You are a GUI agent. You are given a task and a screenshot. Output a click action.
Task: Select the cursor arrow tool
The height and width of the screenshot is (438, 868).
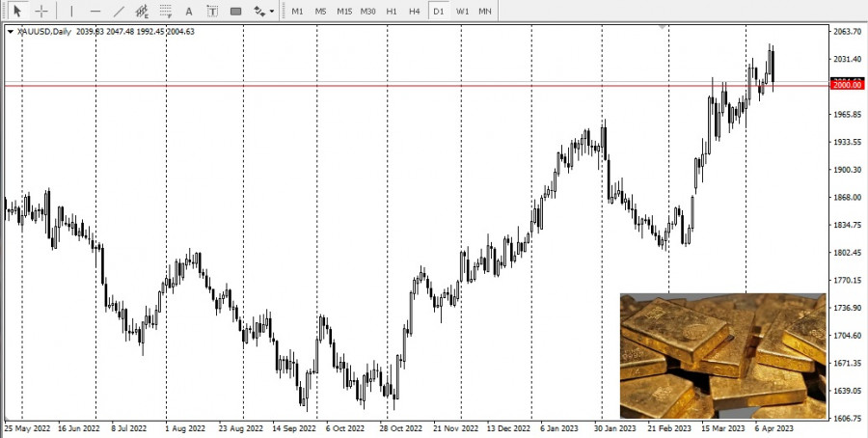[17, 11]
